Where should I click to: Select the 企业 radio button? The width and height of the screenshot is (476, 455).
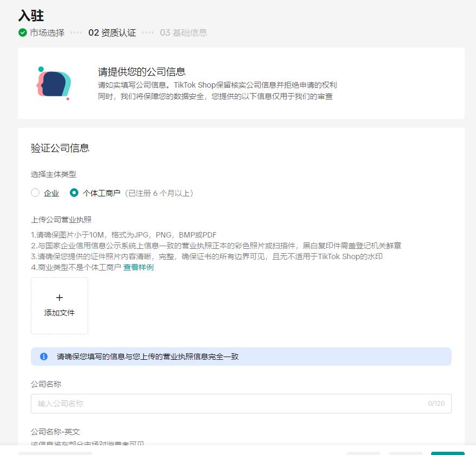coord(35,193)
